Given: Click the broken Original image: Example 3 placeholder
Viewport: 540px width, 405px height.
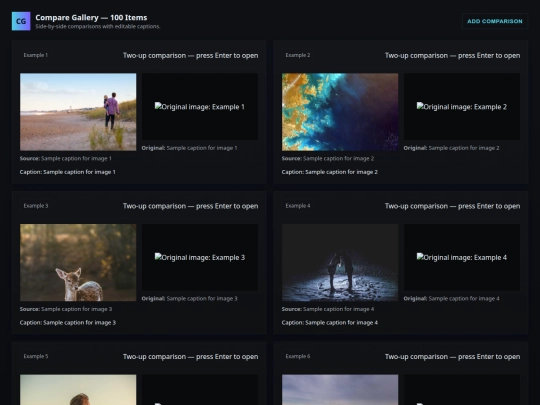Looking at the screenshot, I should pyautogui.click(x=200, y=257).
